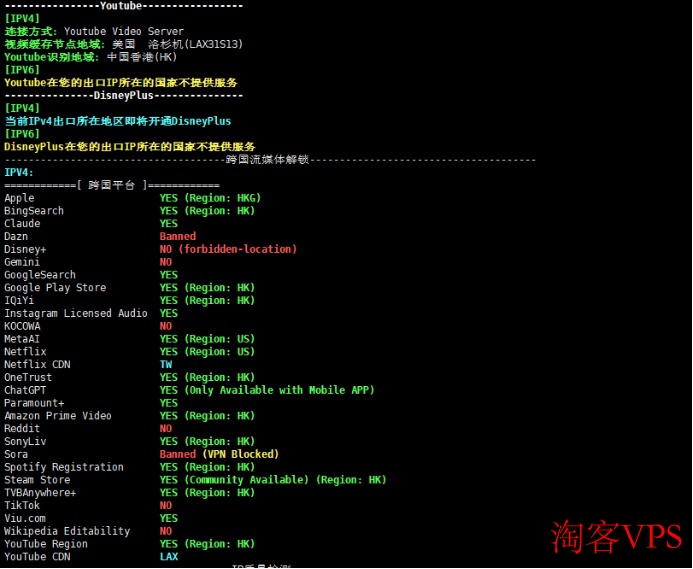Click the red Banned status for Dazn
Image resolution: width=693 pixels, height=569 pixels.
pos(178,237)
